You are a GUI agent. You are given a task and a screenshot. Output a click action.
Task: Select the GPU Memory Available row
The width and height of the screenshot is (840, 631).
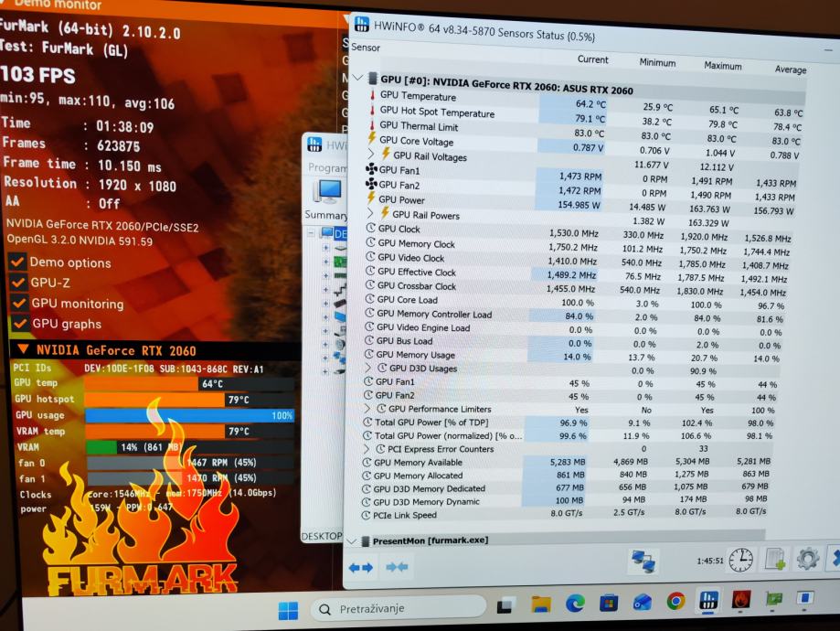click(x=566, y=462)
